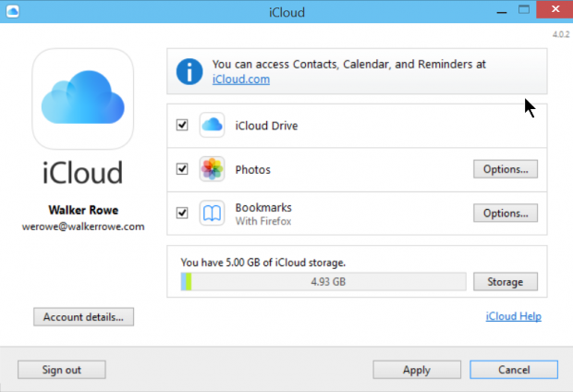
Task: Toggle the Bookmarks checkbox
Action: tap(182, 213)
